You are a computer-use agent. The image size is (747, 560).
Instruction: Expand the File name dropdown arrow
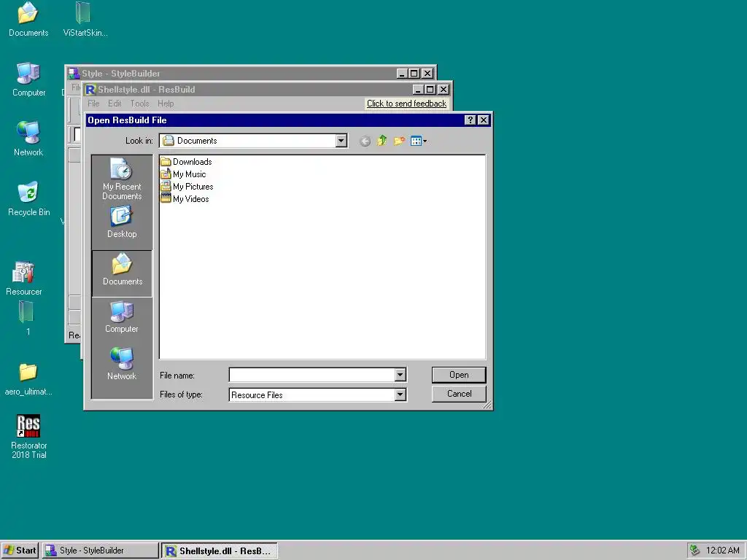click(400, 376)
